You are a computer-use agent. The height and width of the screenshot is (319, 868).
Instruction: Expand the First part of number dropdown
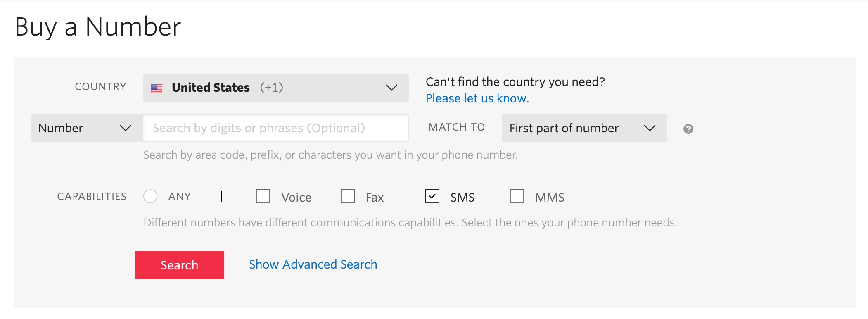coord(583,128)
